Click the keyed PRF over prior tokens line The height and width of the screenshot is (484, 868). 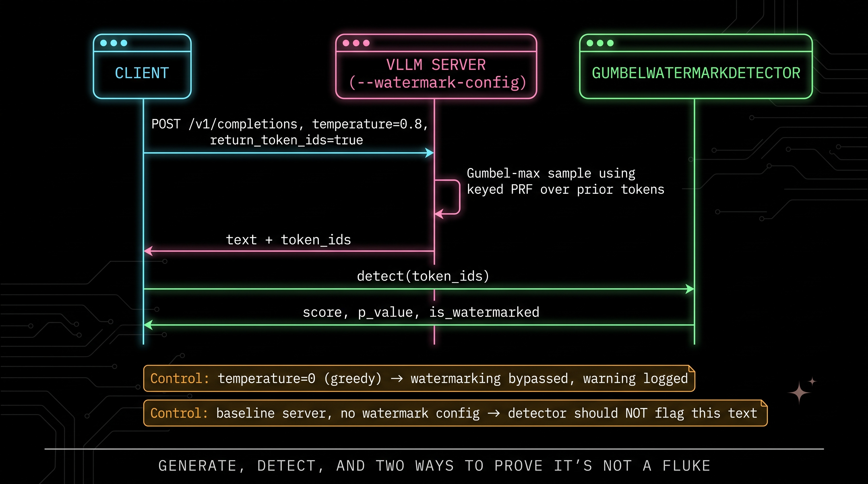[566, 189]
